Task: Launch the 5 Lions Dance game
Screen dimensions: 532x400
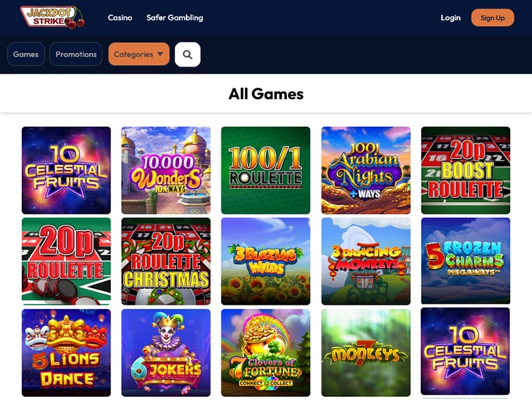Action: [x=66, y=352]
